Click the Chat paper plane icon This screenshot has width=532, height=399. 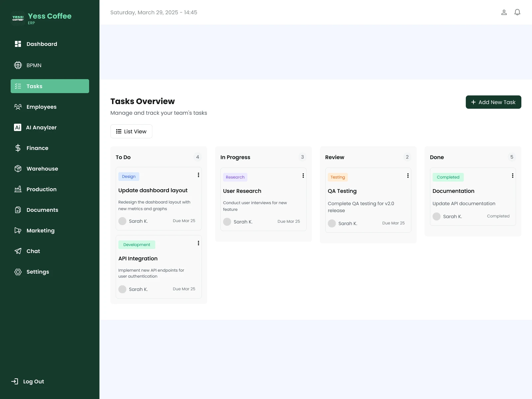[x=18, y=251]
